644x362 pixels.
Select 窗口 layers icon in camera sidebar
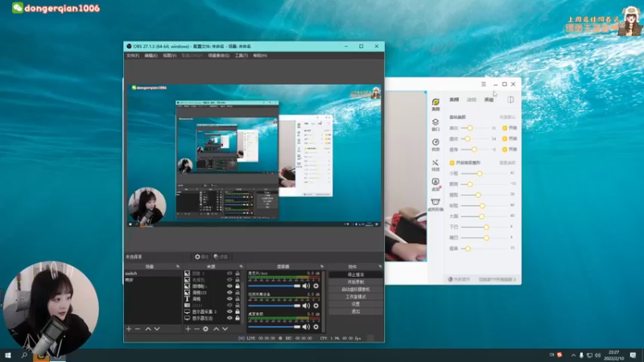(436, 125)
